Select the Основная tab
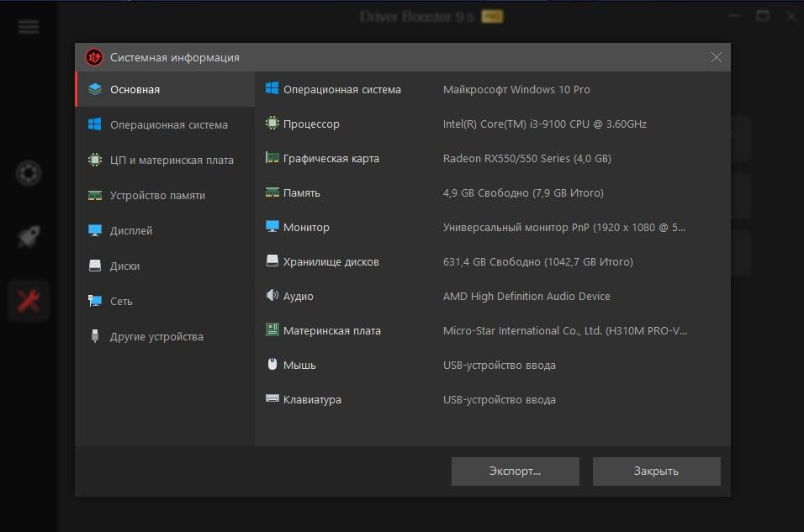This screenshot has height=532, width=804. point(165,89)
